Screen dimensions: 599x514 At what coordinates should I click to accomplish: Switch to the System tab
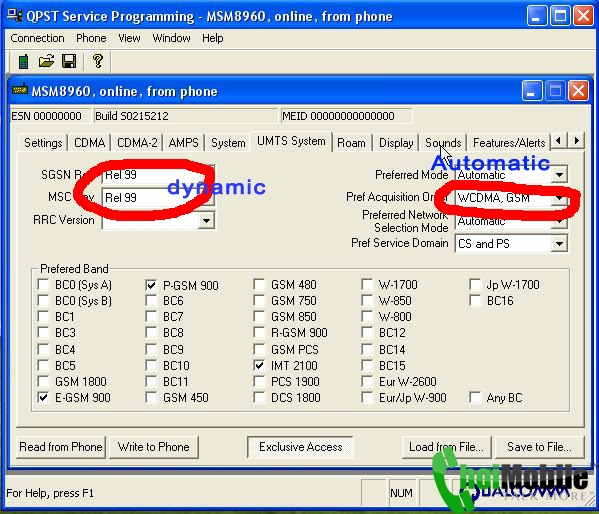228,143
